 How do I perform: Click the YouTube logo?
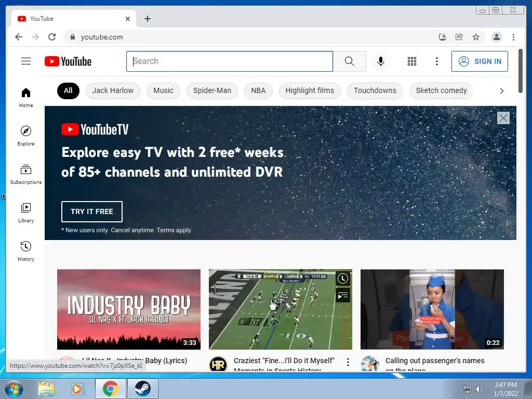tap(68, 61)
